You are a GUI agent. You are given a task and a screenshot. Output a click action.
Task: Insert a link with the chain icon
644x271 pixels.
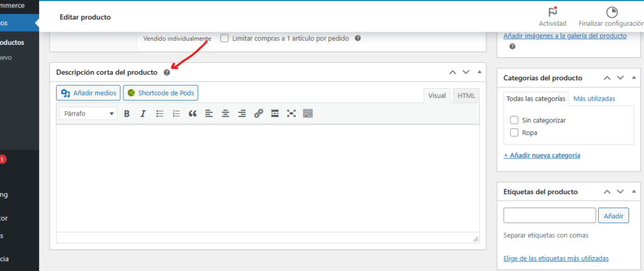[x=258, y=114]
